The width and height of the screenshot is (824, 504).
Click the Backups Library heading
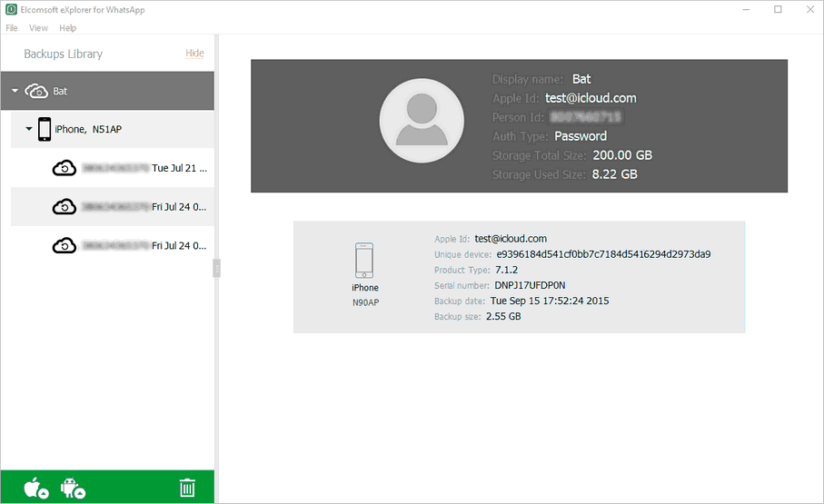(x=63, y=54)
